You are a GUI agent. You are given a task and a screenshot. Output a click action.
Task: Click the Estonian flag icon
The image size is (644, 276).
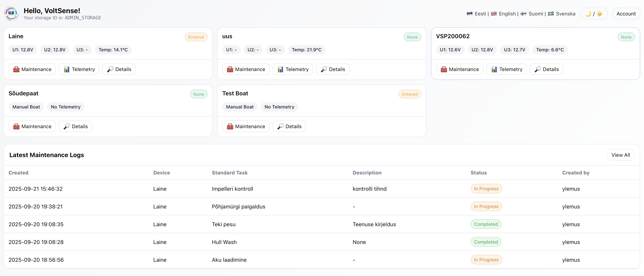coord(470,14)
